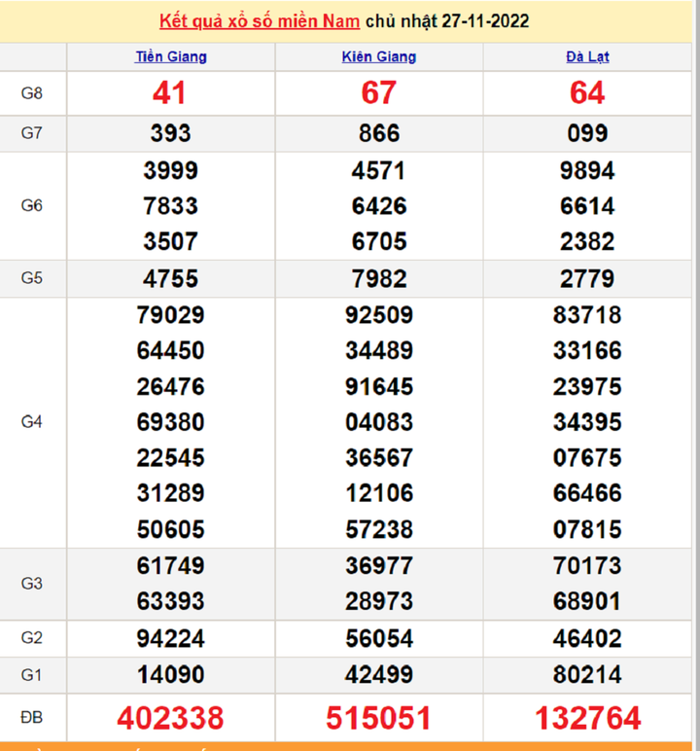This screenshot has width=700, height=751.
Task: Click the G8 result 67 for Kiên Giang
Action: [378, 92]
